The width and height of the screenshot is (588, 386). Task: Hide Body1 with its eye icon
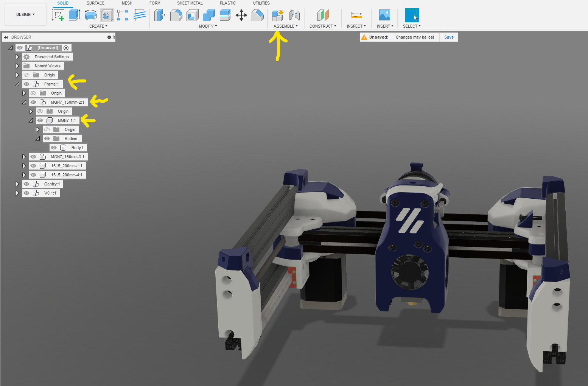[54, 148]
